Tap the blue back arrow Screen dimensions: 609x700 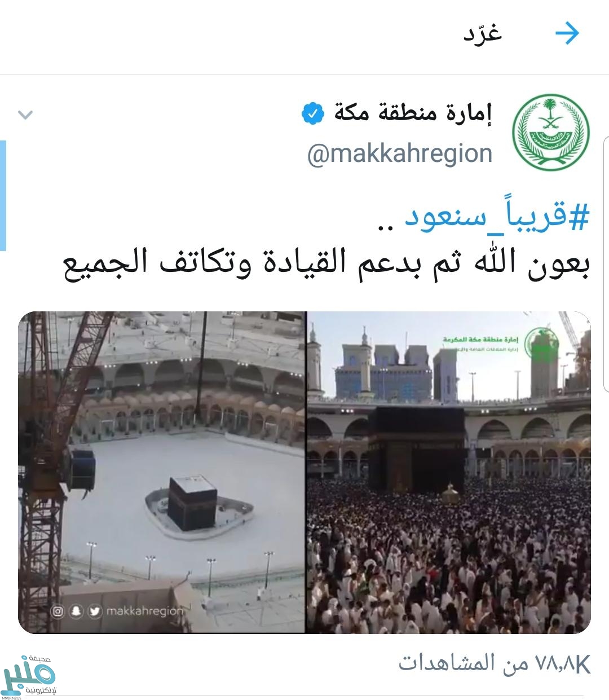coord(567,34)
